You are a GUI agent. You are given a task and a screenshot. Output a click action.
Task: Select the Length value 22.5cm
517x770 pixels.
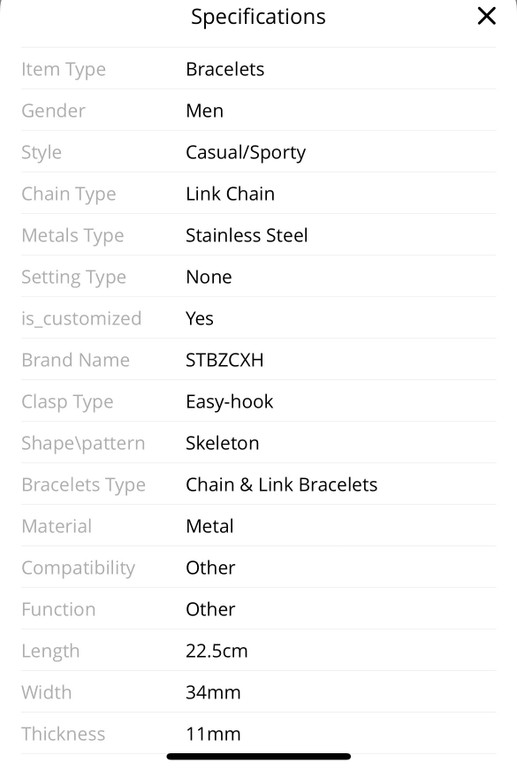[x=217, y=651]
